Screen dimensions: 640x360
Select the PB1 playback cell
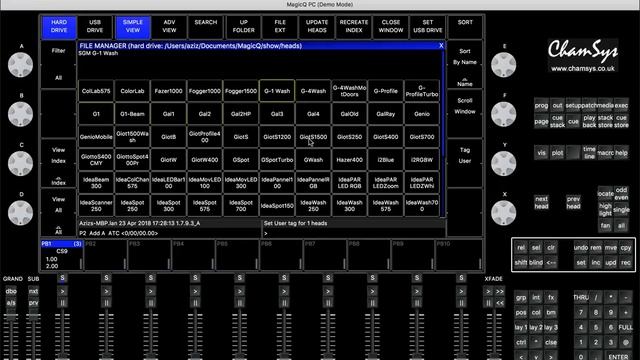(x=62, y=255)
